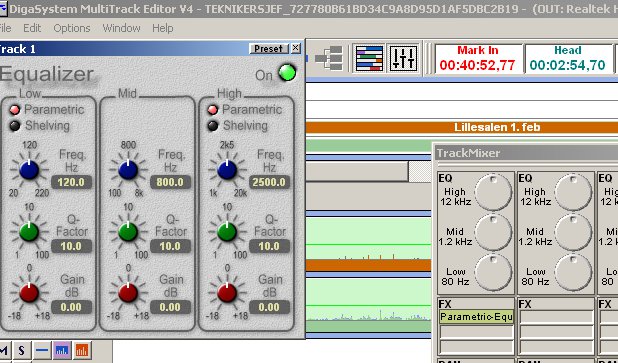Click the High band Gain value 0.00
The width and height of the screenshot is (618, 363).
(x=269, y=307)
